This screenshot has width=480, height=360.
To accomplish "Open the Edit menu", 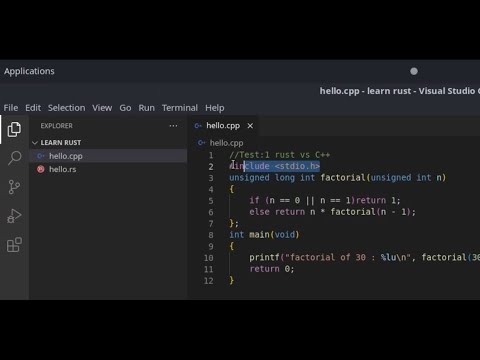I will 33,108.
